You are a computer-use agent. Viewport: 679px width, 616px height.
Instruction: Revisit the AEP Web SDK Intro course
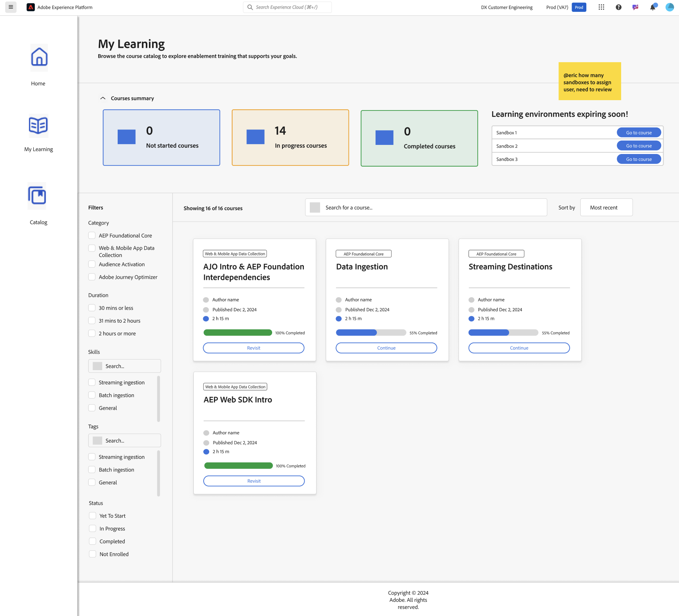pos(254,481)
